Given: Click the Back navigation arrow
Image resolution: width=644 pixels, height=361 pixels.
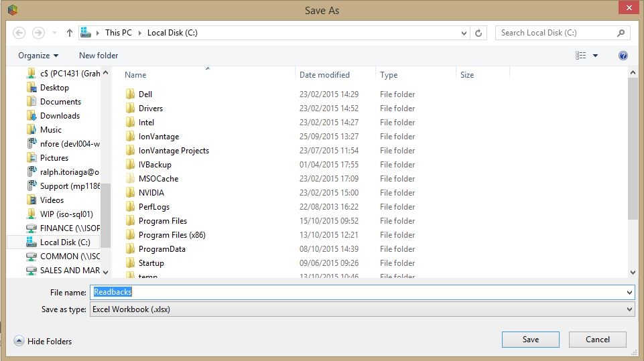Looking at the screenshot, I should tap(19, 33).
